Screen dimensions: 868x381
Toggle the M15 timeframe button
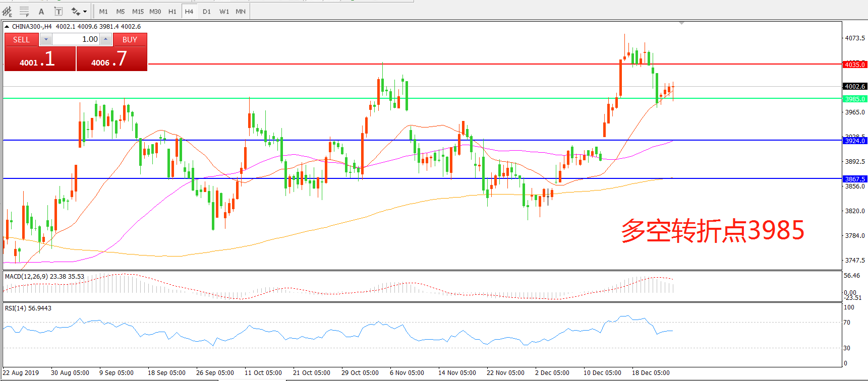pyautogui.click(x=138, y=11)
